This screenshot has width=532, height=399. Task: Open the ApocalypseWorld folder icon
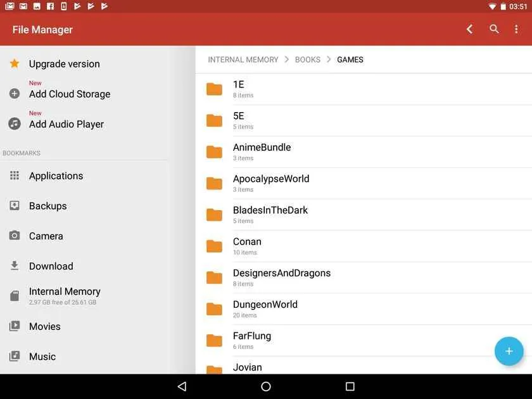click(214, 183)
